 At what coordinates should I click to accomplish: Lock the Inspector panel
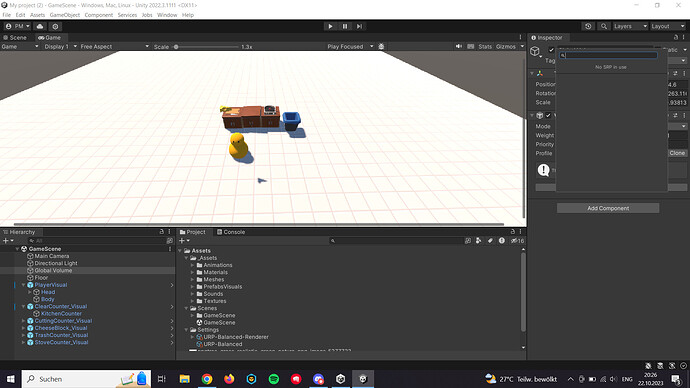click(676, 37)
